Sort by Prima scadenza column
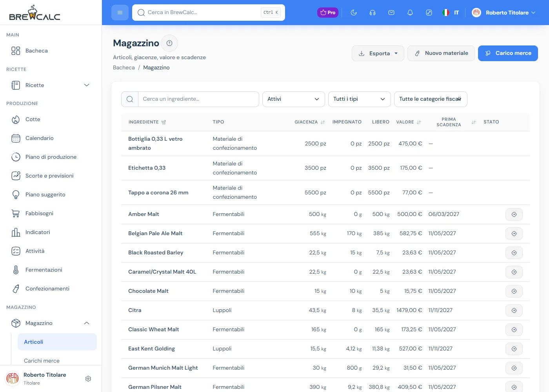Viewport: 549px width, 392px height. tap(453, 122)
